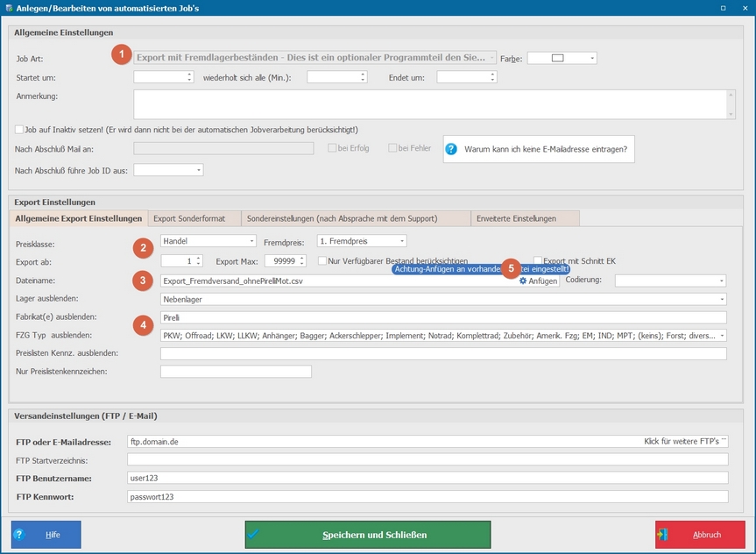This screenshot has height=554, width=756.
Task: Check Nur Verfügbarer Bestand berücksichtigen
Action: 322,260
